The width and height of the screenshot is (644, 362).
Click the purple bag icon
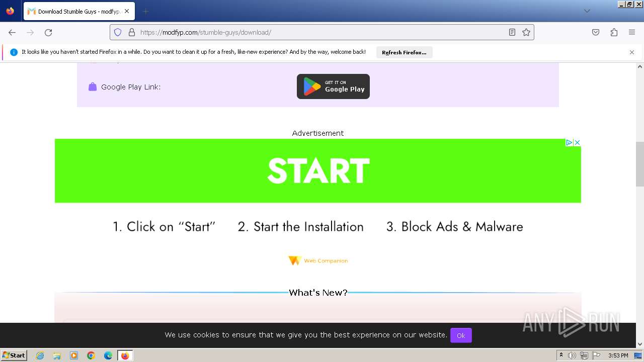93,86
